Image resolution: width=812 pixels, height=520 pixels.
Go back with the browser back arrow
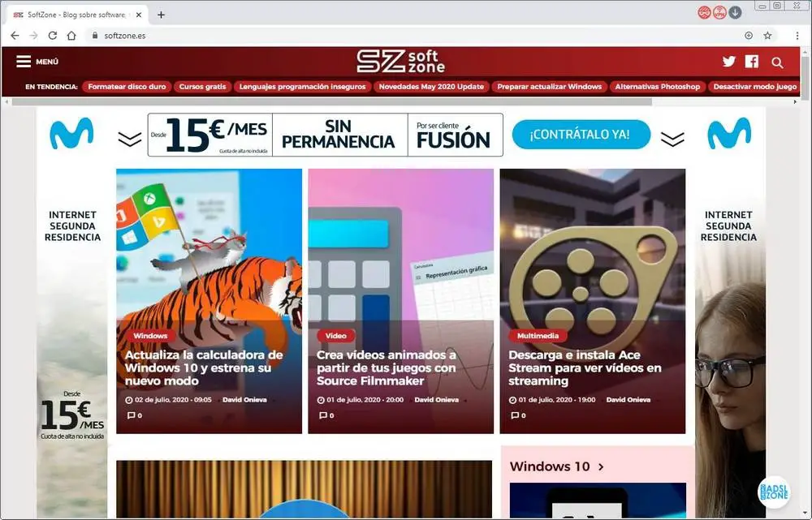(15, 35)
